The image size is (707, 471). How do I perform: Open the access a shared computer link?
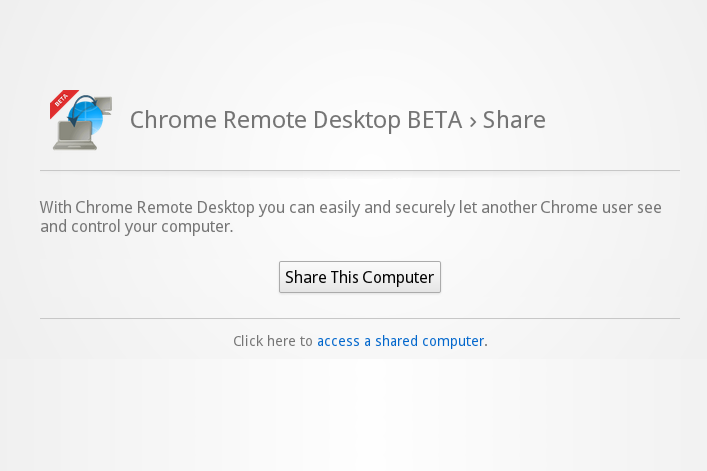(400, 341)
